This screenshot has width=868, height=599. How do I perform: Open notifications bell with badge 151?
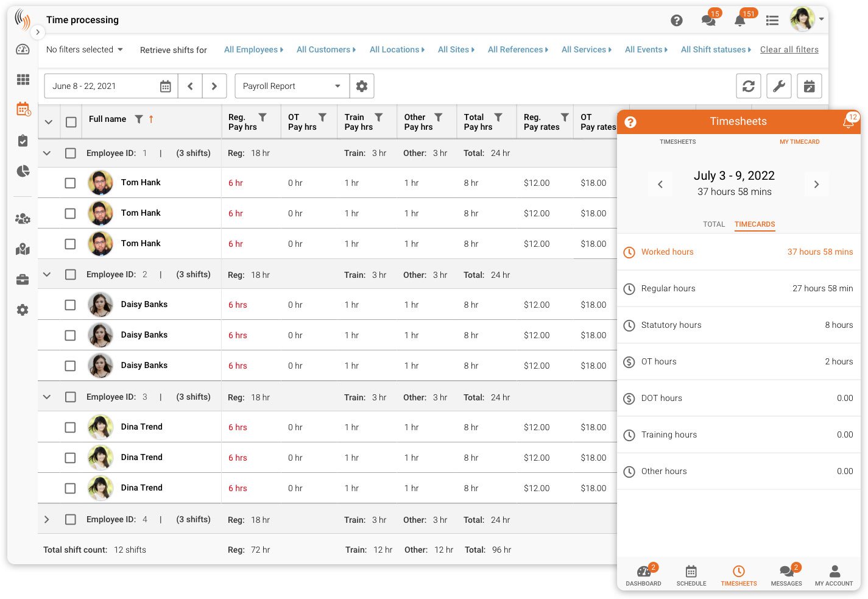pyautogui.click(x=740, y=21)
